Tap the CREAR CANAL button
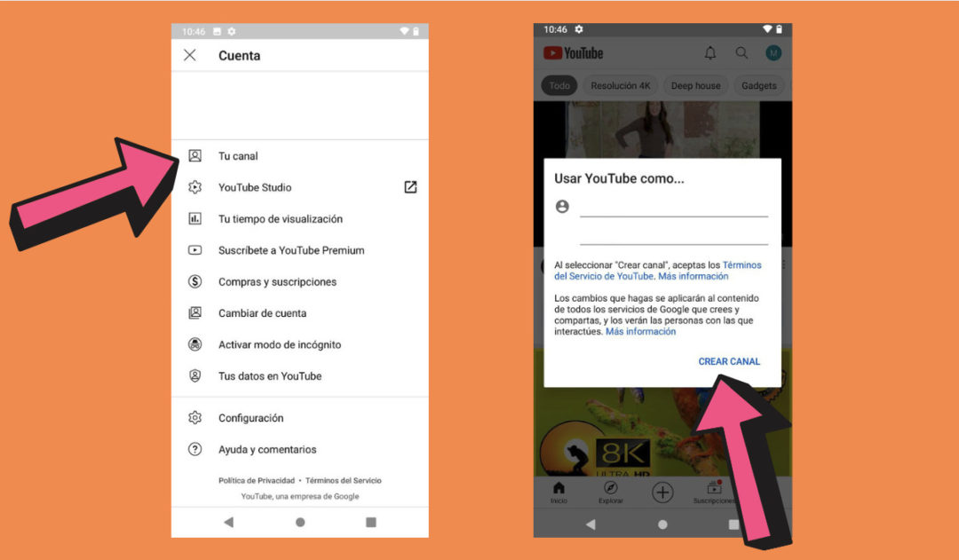The image size is (959, 560). 729,361
